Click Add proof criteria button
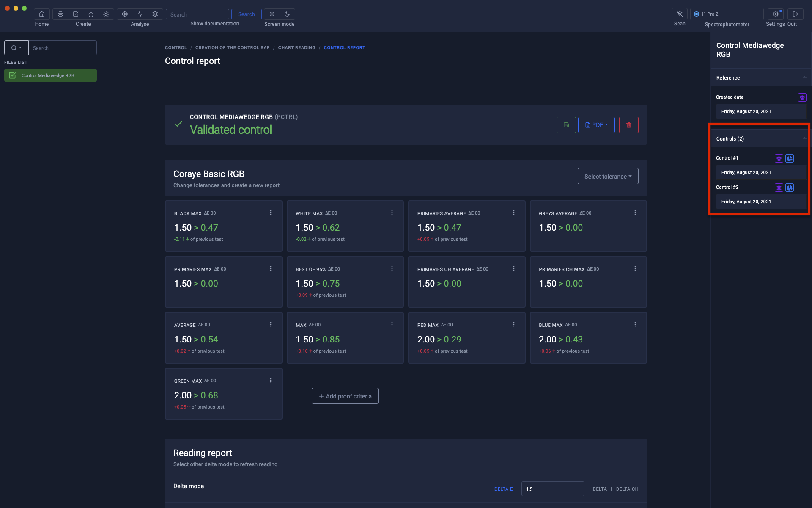812x508 pixels. click(x=345, y=396)
